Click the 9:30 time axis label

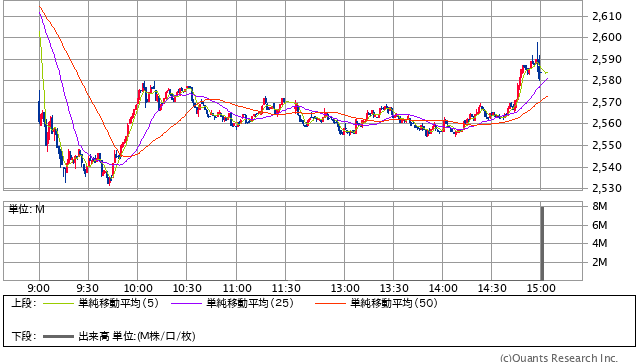pos(87,288)
